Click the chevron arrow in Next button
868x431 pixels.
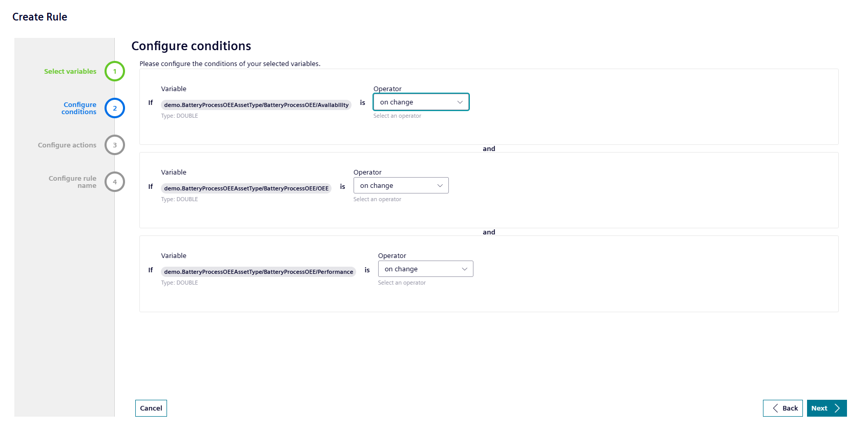point(837,408)
